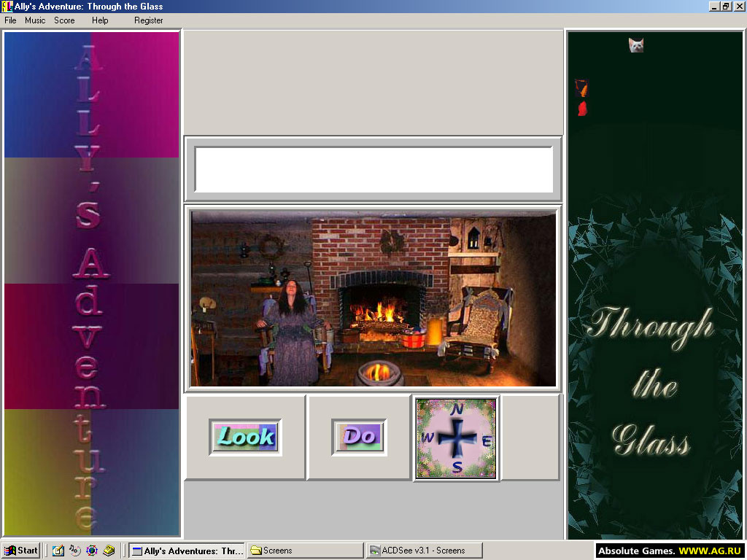Open the Help menu
Image resolution: width=747 pixels, height=560 pixels.
pyautogui.click(x=100, y=20)
